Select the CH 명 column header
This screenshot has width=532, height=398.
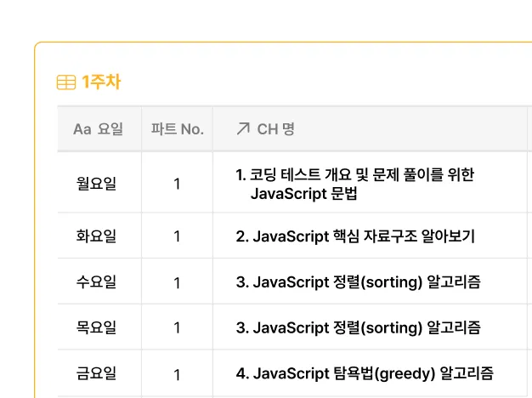pos(276,129)
